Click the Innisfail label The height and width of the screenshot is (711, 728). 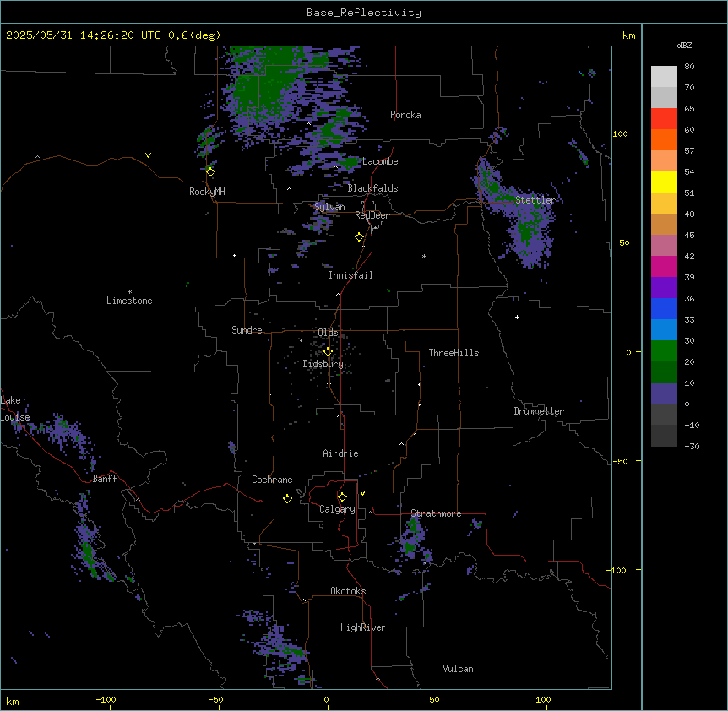tap(350, 275)
